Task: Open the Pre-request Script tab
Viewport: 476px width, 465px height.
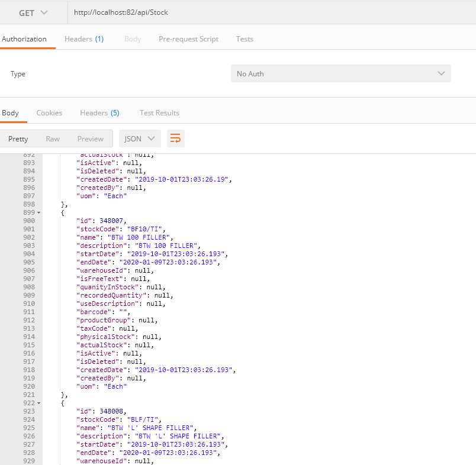Action: pyautogui.click(x=188, y=38)
